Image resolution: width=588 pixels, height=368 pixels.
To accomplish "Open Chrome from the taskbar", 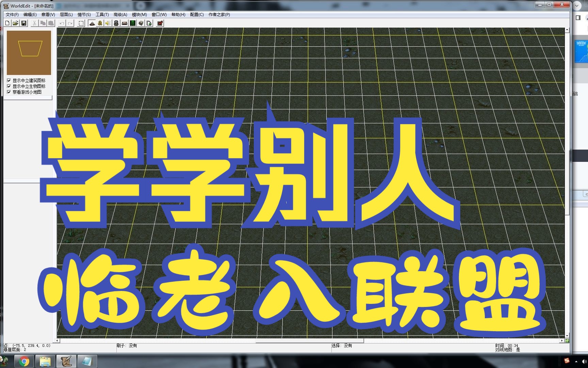I will (x=24, y=361).
